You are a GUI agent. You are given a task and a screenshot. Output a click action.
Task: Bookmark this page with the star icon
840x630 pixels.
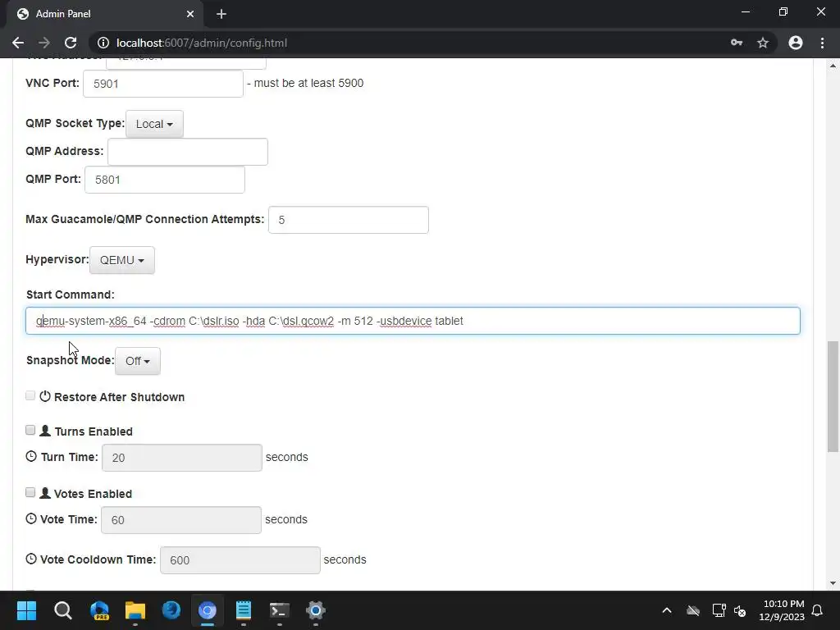(x=763, y=43)
